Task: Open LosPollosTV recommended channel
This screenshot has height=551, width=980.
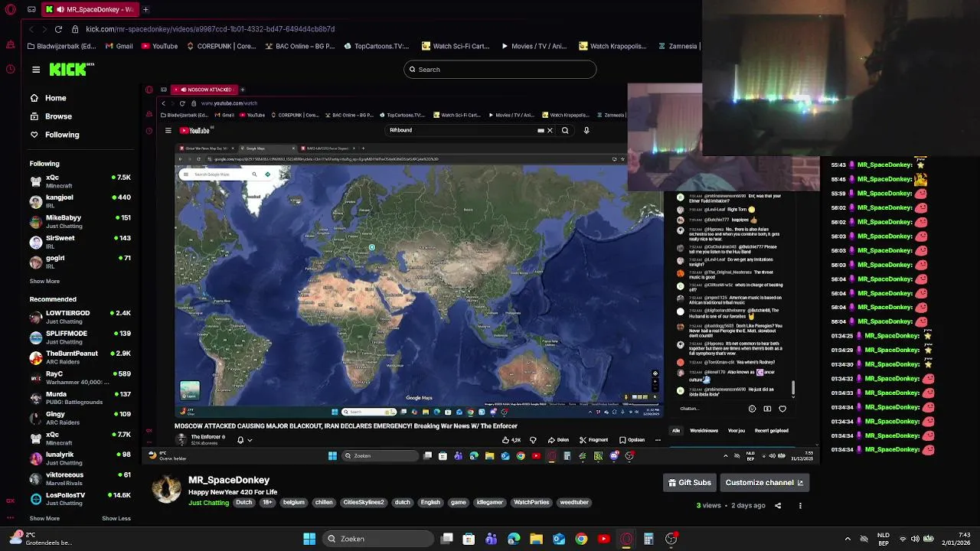Action: [80, 499]
